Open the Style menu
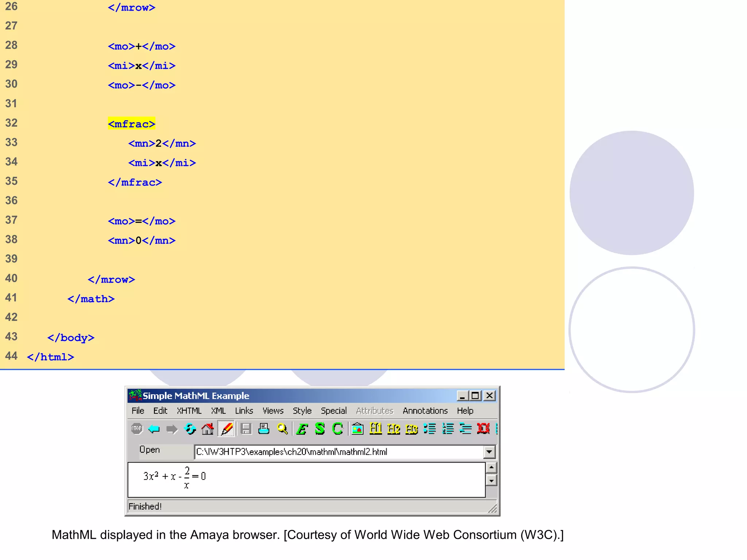747x560 pixels. [302, 411]
